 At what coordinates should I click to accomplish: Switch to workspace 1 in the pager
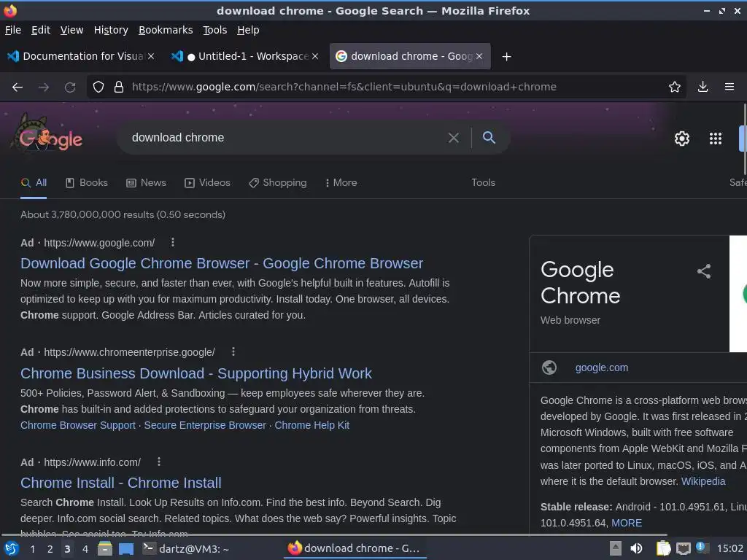32,549
